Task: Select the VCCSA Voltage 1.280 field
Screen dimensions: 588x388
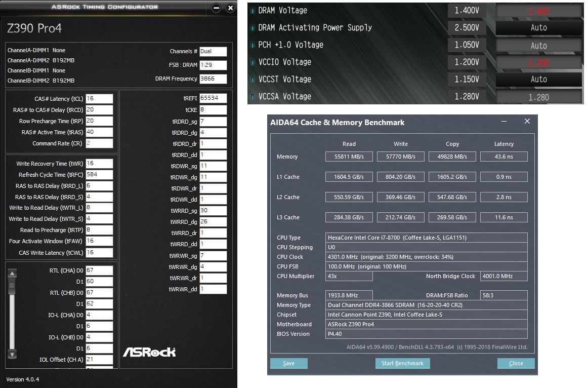Action: [x=539, y=97]
